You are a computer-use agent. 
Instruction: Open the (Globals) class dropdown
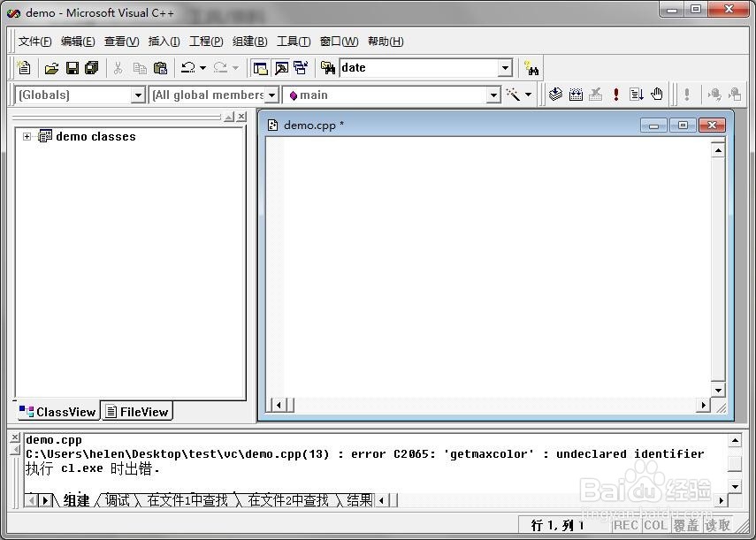138,95
